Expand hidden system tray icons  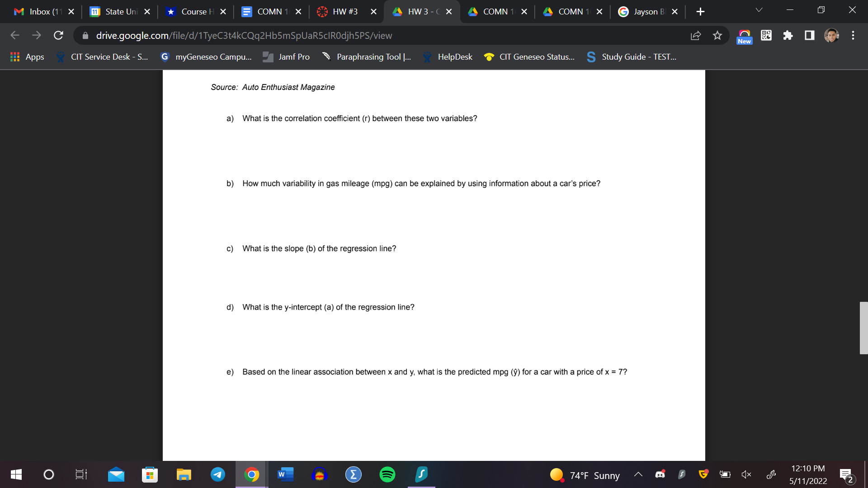[x=638, y=474]
